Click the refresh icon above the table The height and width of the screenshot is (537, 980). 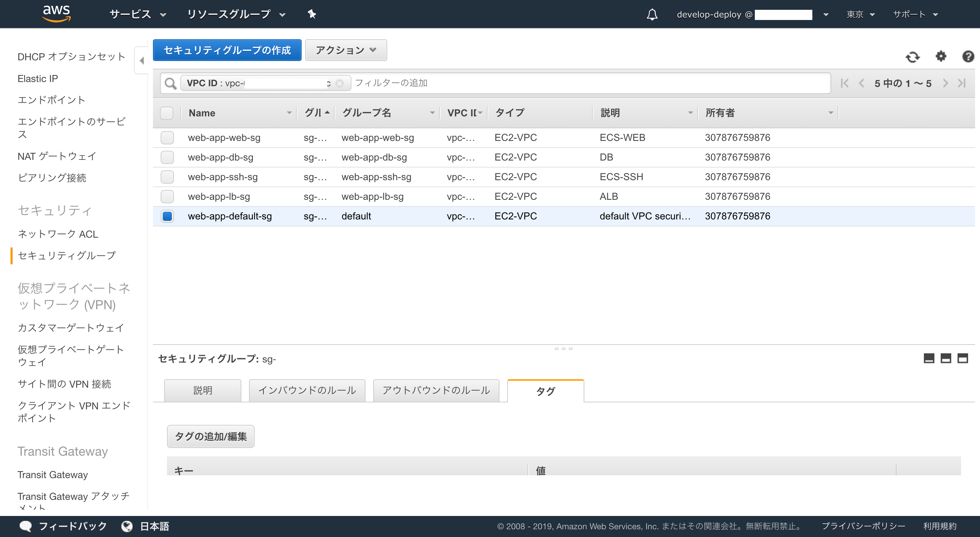(912, 57)
